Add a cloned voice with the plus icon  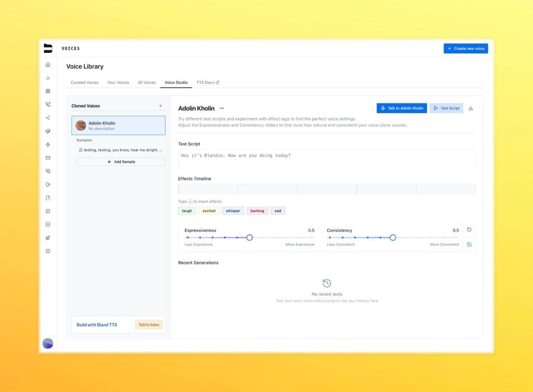point(160,106)
